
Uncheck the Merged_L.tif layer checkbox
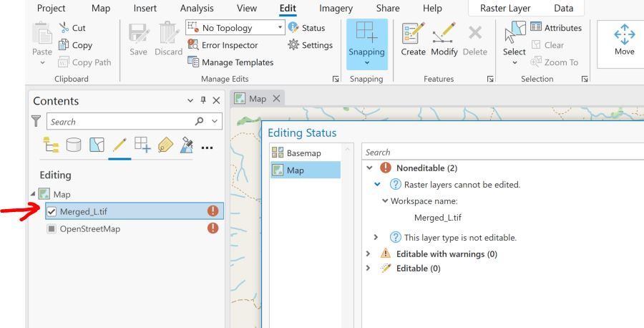(x=52, y=211)
